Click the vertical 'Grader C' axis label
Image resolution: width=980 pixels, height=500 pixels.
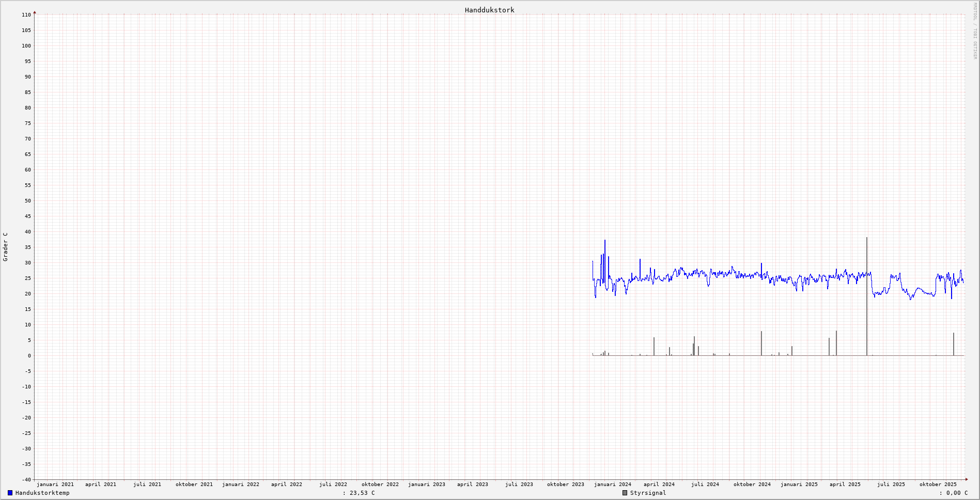pos(6,247)
